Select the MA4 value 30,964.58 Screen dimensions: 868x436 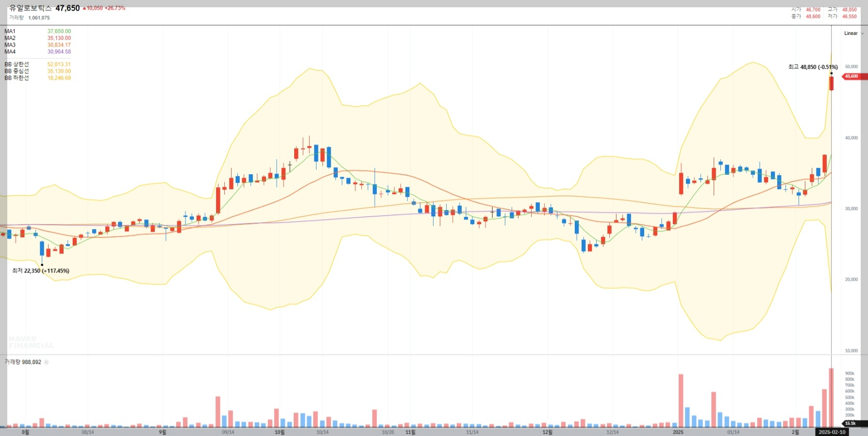[59, 52]
